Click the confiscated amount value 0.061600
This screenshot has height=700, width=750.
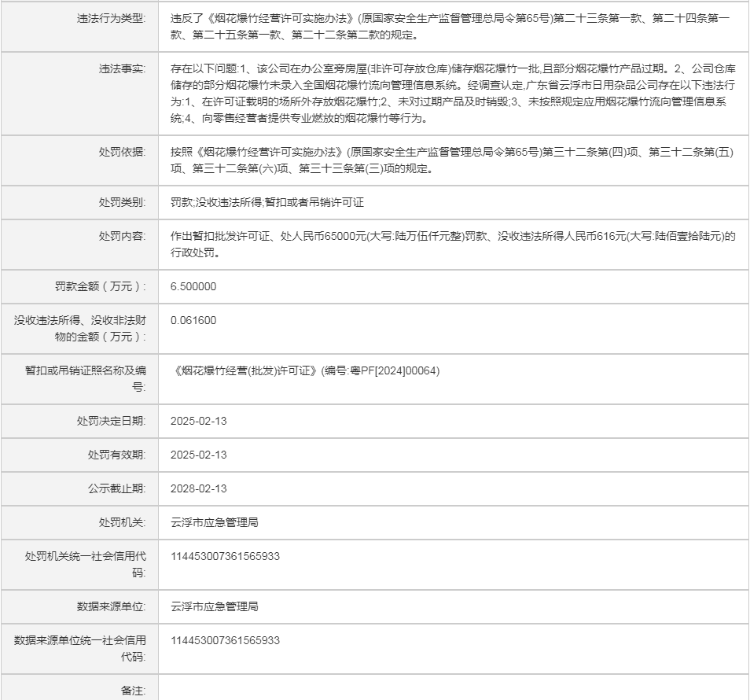coord(193,321)
